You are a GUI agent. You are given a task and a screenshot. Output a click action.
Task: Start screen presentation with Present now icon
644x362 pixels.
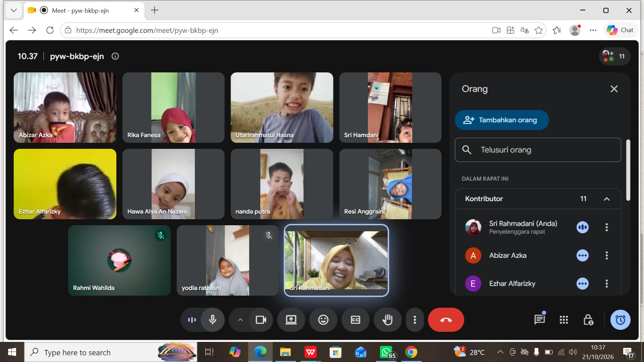291,320
